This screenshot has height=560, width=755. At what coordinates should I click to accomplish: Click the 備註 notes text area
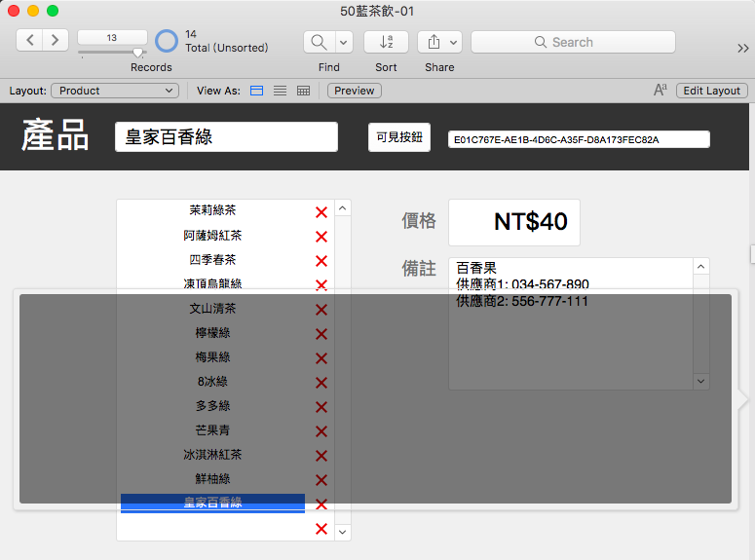point(571,323)
